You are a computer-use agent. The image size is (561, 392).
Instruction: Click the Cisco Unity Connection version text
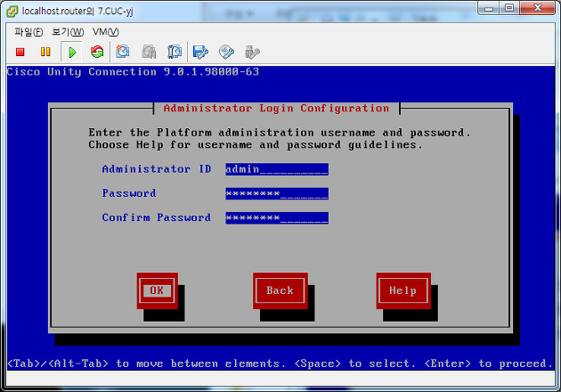[133, 71]
